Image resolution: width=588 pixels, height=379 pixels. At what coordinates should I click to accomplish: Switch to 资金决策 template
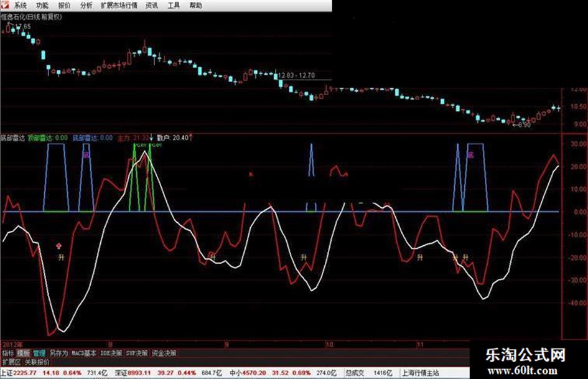(164, 353)
